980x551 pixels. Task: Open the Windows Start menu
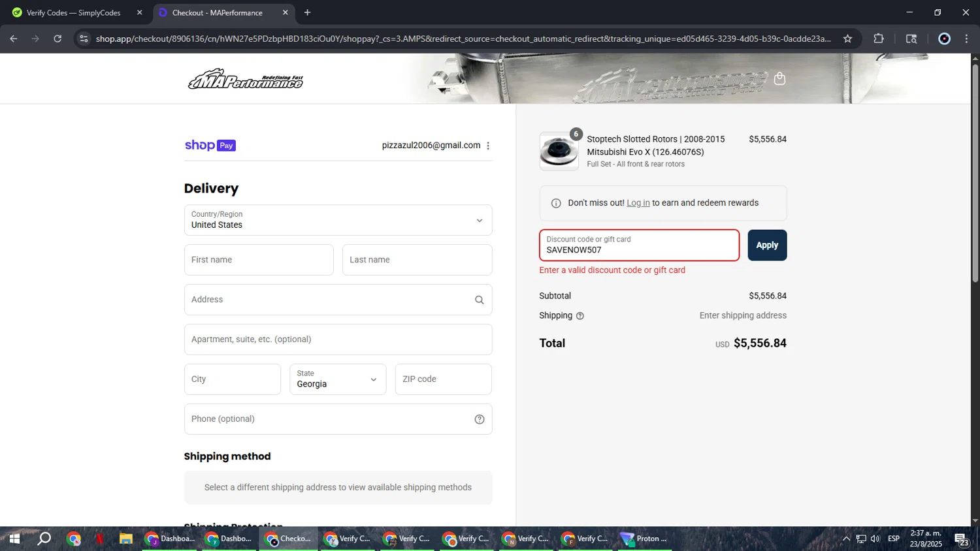pyautogui.click(x=14, y=539)
